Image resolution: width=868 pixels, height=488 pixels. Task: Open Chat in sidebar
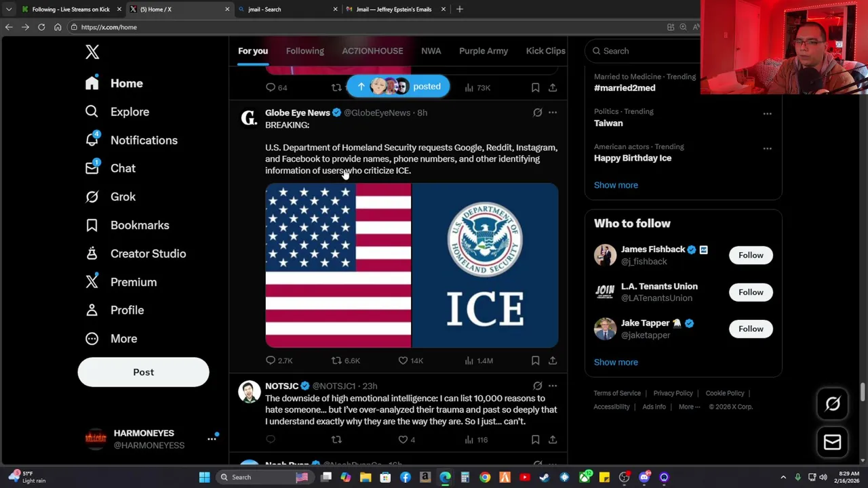click(111, 168)
